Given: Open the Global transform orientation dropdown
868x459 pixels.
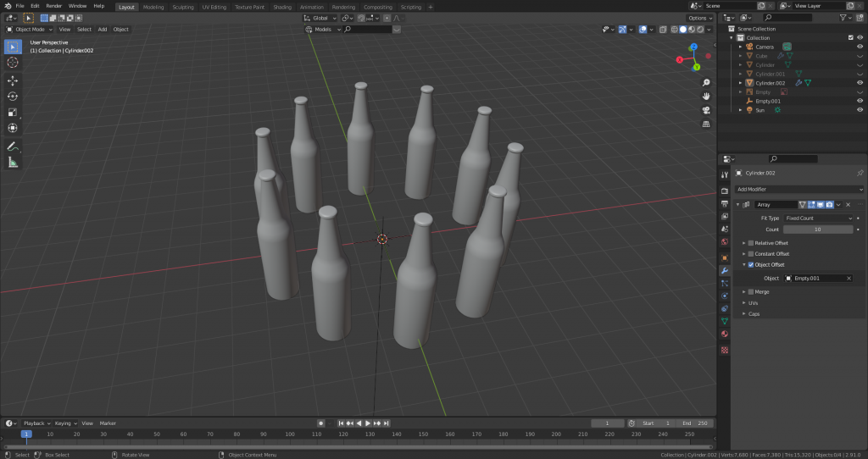Looking at the screenshot, I should 320,19.
